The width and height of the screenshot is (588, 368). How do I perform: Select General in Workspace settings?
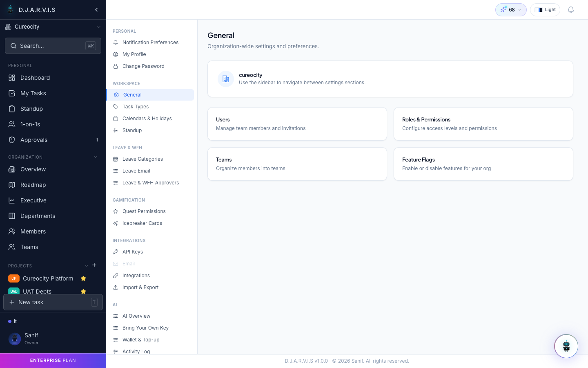pyautogui.click(x=150, y=95)
